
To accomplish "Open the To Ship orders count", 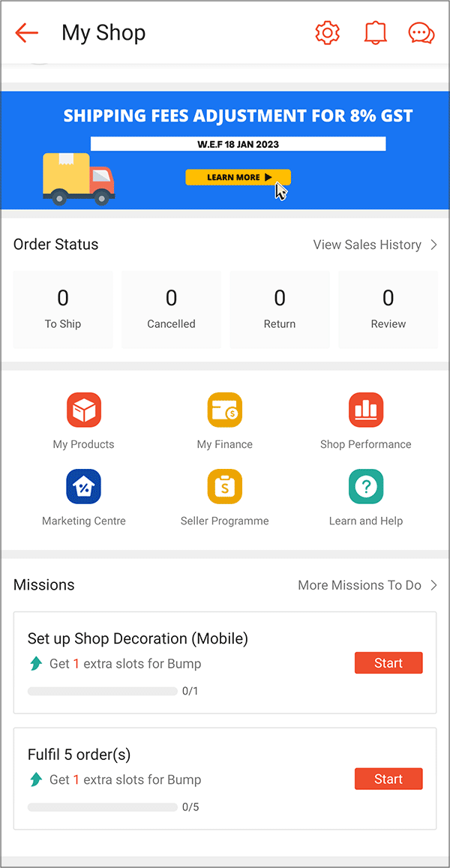I will (x=62, y=309).
